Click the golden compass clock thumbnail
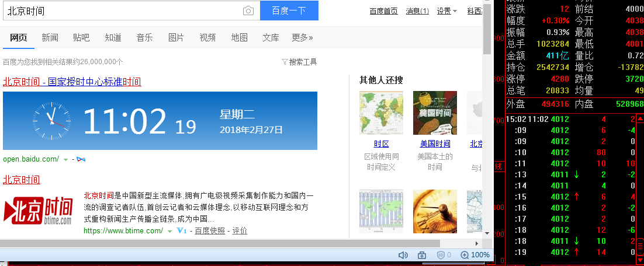This screenshot has height=266, width=644. coord(435,212)
